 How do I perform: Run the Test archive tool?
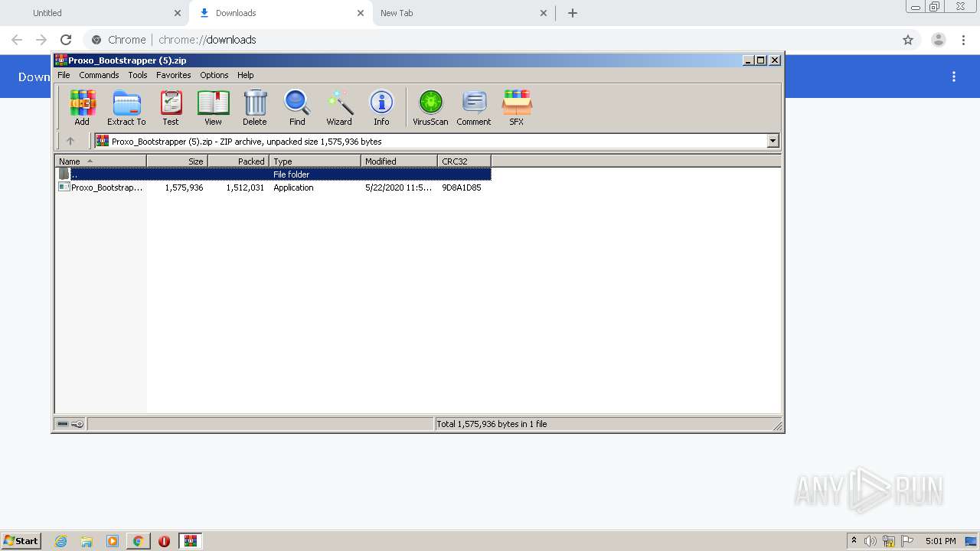(171, 107)
